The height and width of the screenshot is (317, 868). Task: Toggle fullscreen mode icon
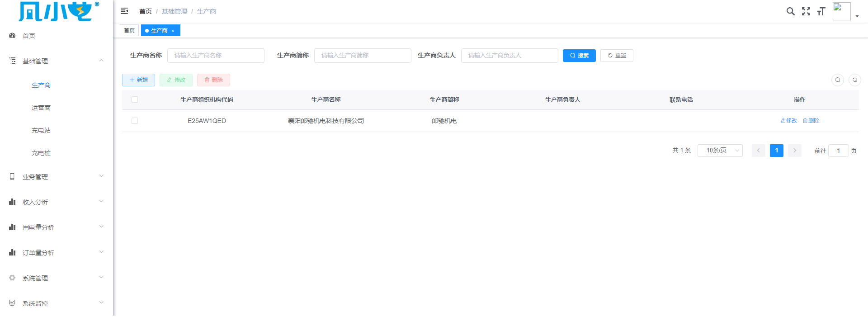[x=806, y=11]
